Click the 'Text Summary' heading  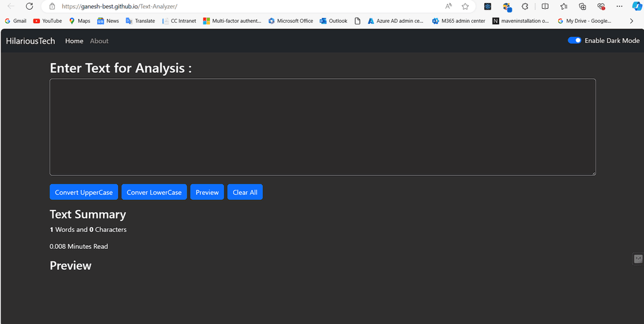point(88,214)
